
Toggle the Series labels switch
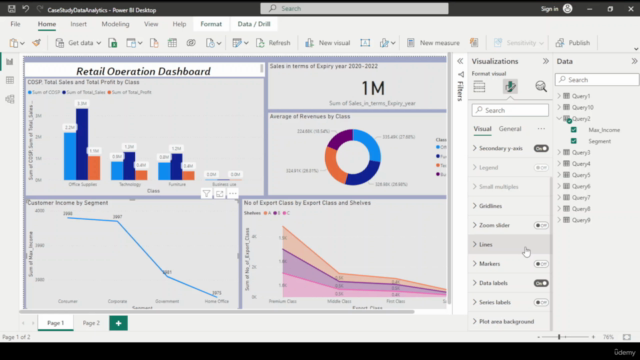[541, 302]
